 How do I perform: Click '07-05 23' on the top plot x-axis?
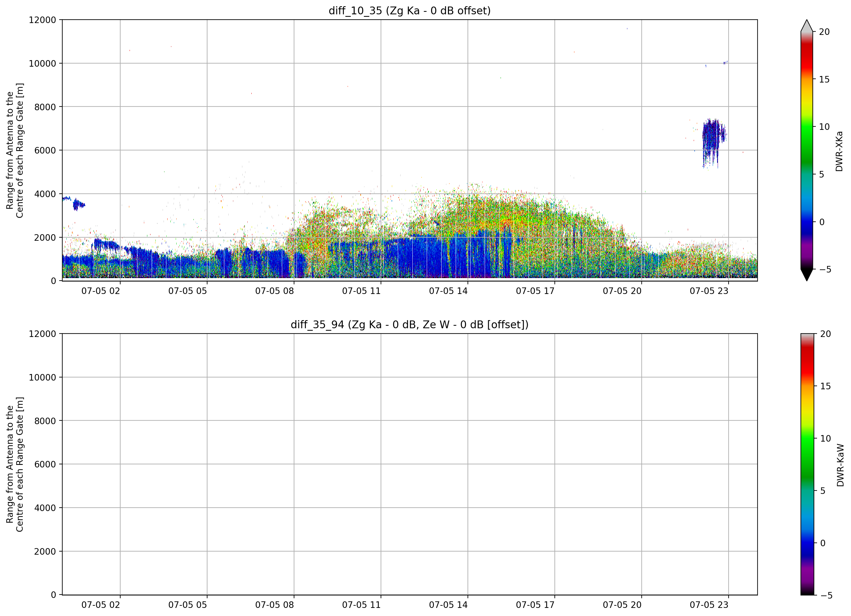[709, 291]
